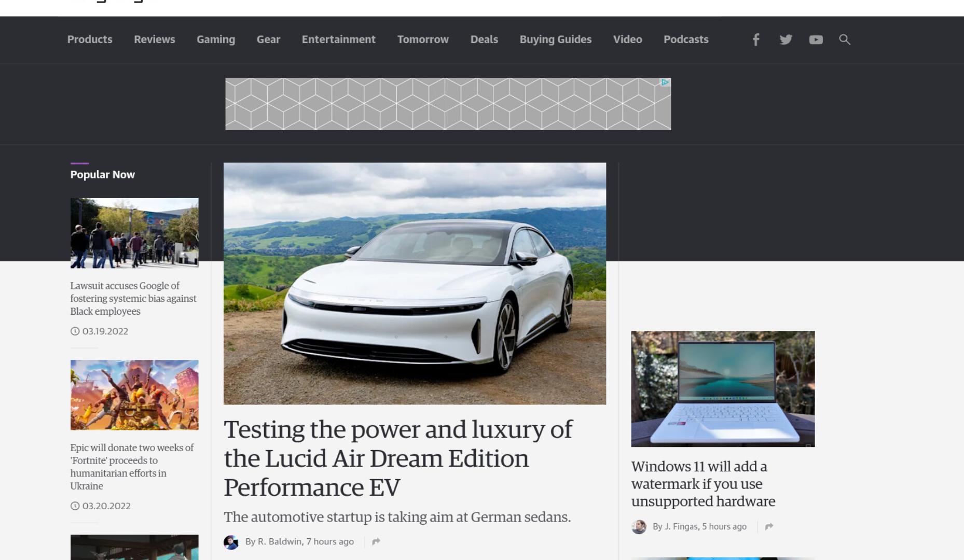Go to the Gaming section
Viewport: 964px width, 560px height.
[x=216, y=39]
